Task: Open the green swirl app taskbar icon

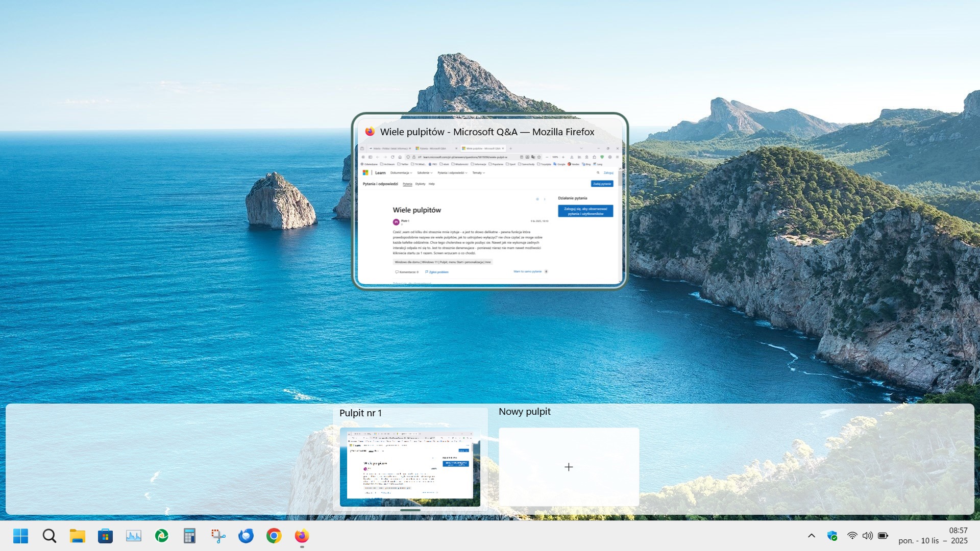Action: coord(162,536)
